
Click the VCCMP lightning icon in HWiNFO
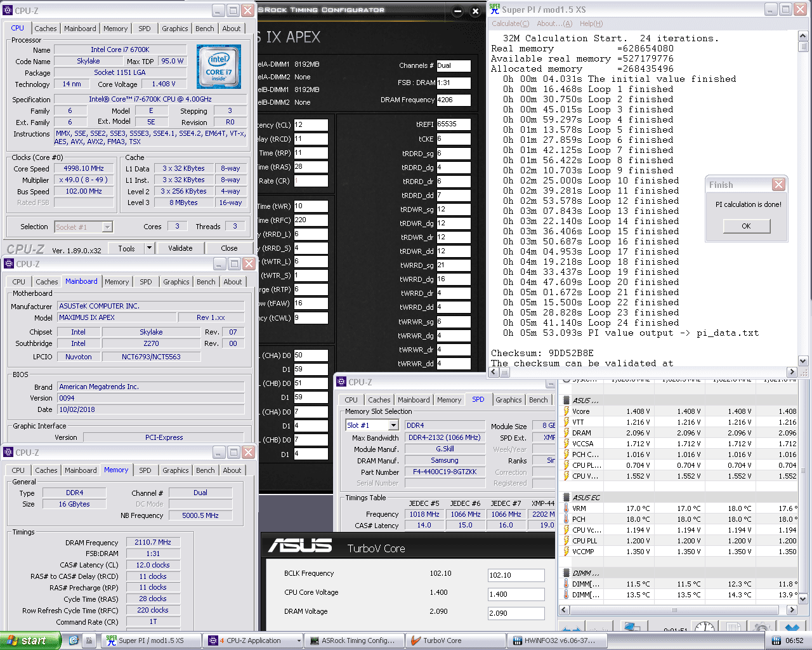(x=566, y=552)
